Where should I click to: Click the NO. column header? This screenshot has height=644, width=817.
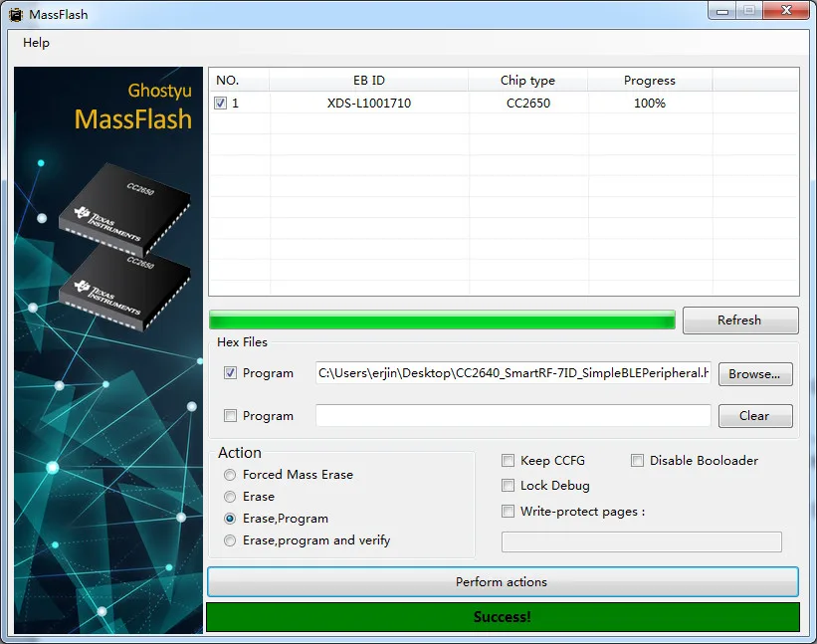[x=239, y=81]
